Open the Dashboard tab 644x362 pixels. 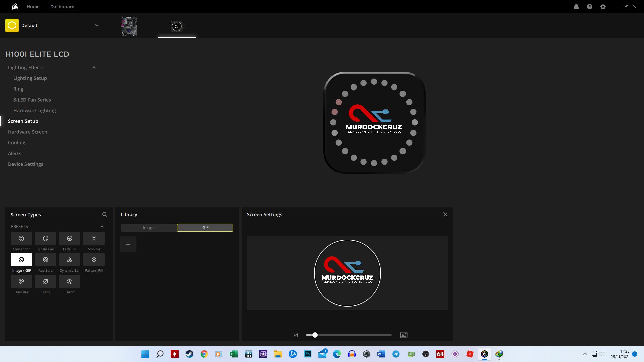pos(62,7)
